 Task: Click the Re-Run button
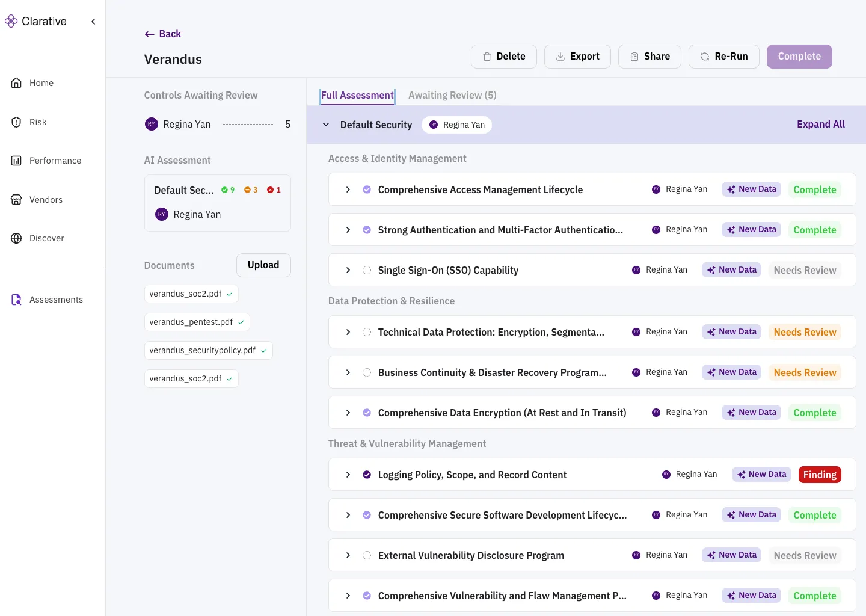pos(723,57)
